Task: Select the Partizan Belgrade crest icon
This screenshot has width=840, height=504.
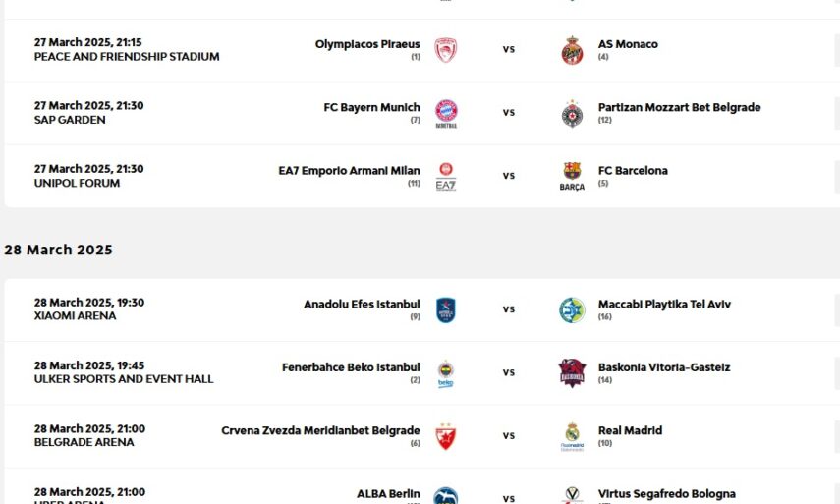Action: 572,113
